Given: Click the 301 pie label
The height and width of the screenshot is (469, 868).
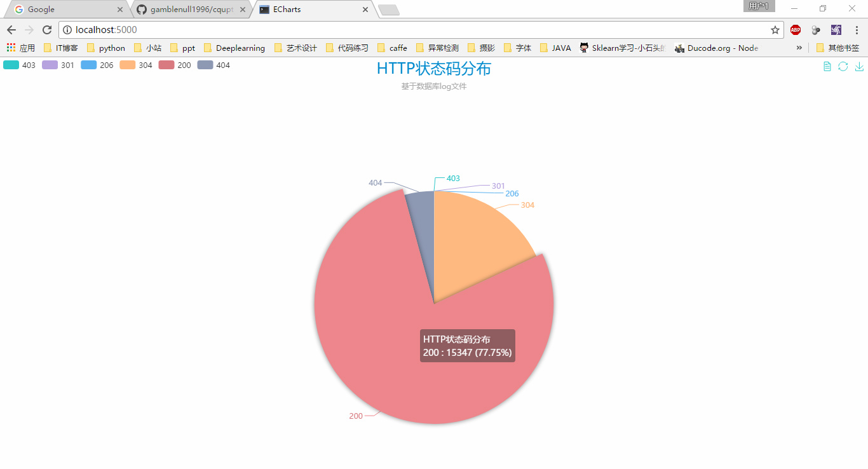Looking at the screenshot, I should click(x=498, y=186).
